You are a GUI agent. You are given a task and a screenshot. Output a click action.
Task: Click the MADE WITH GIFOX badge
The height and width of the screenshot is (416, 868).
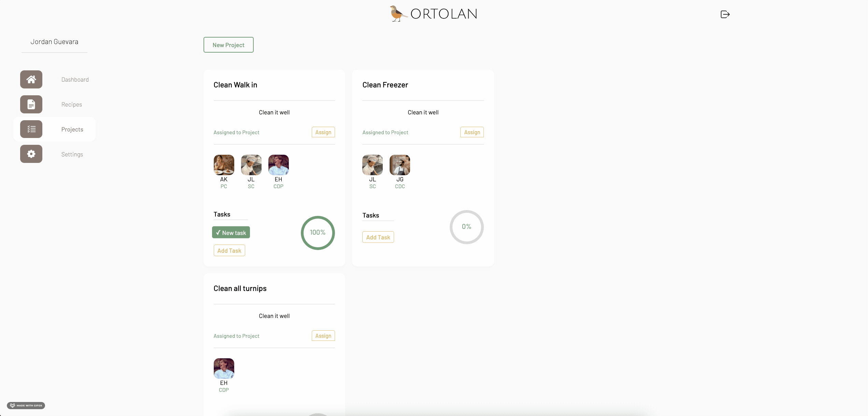pyautogui.click(x=26, y=405)
